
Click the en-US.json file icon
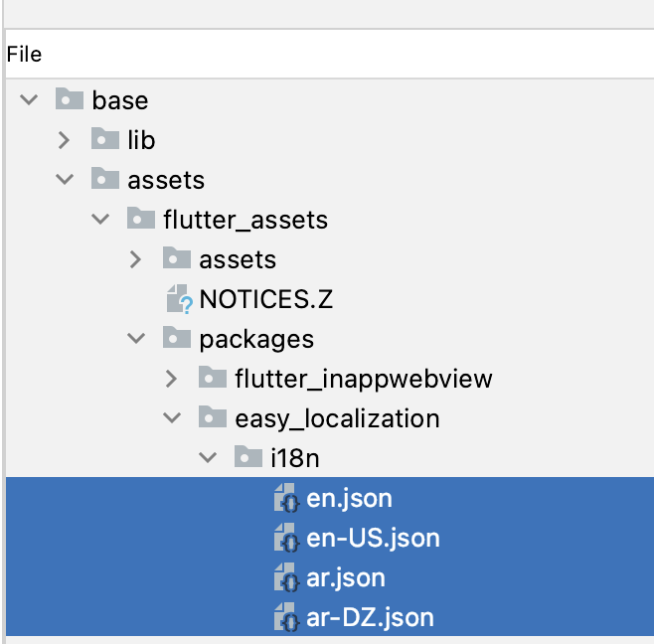coord(286,538)
